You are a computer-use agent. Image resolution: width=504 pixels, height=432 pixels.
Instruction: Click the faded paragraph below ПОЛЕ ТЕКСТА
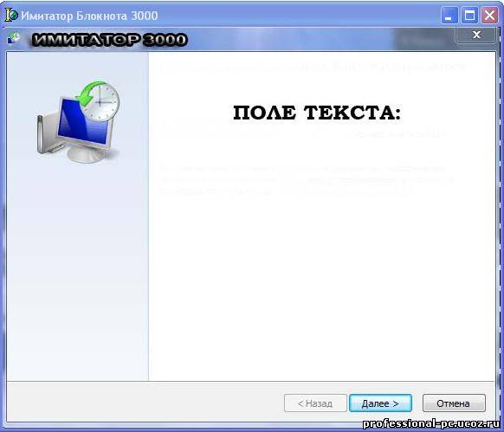click(307, 180)
